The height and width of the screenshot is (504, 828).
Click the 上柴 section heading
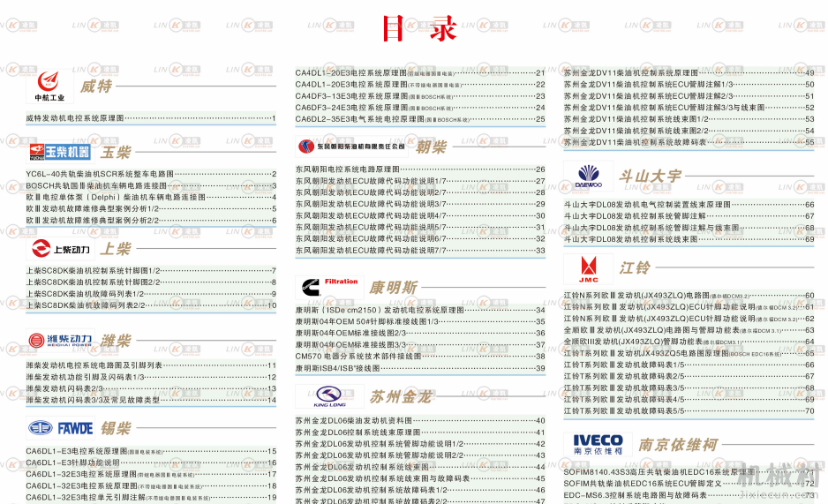[x=116, y=249]
